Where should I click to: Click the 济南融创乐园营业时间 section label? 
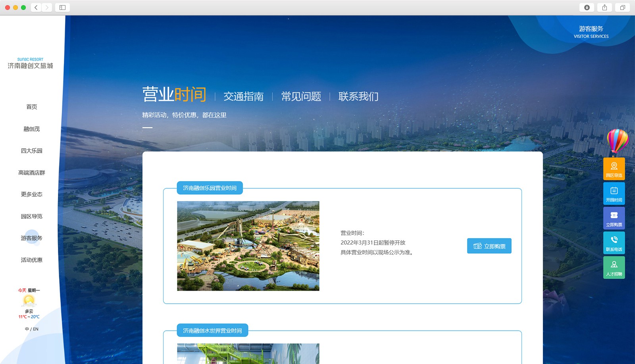click(x=210, y=188)
